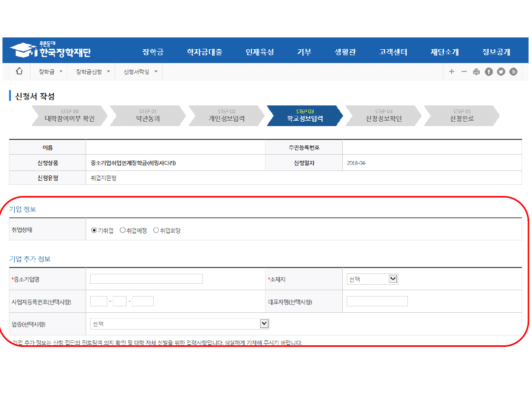Open the 업종(선택사항) dropdown
Screen dimensions: 532x399
[x=179, y=324]
